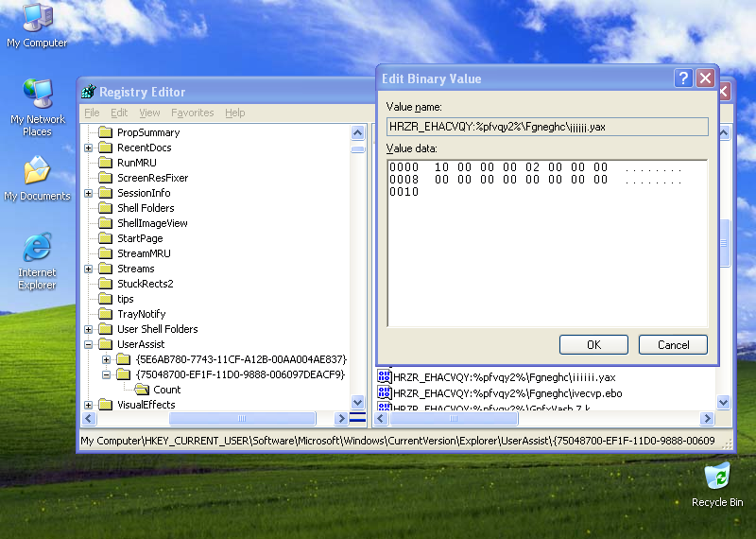Open the My Computer desktop icon

tap(37, 26)
